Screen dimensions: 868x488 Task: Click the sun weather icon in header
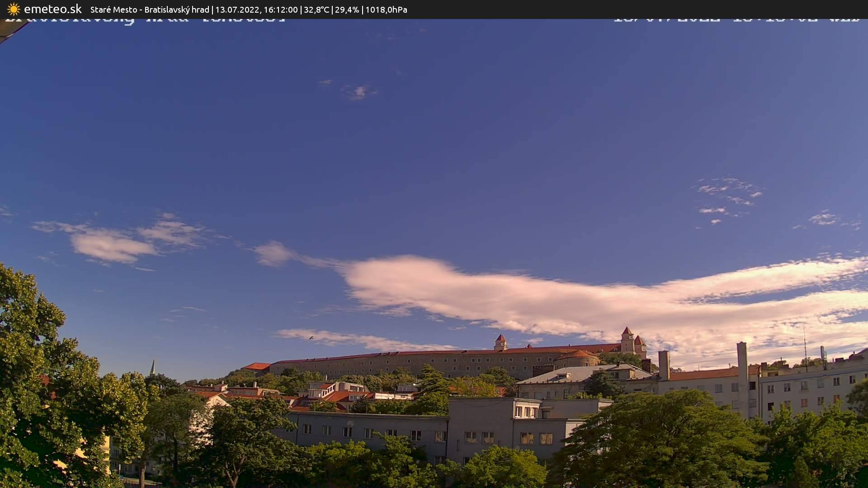click(x=14, y=9)
